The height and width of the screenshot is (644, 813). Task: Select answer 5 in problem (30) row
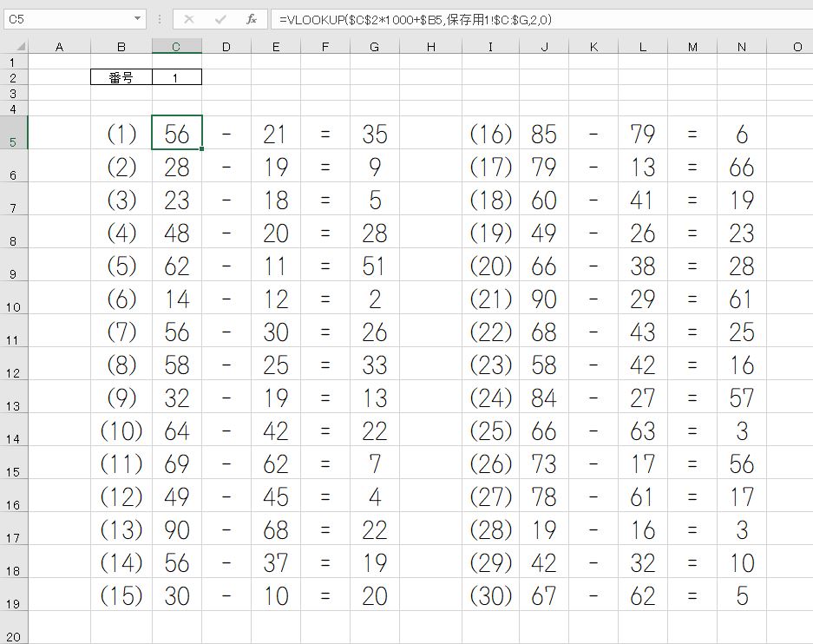(743, 595)
